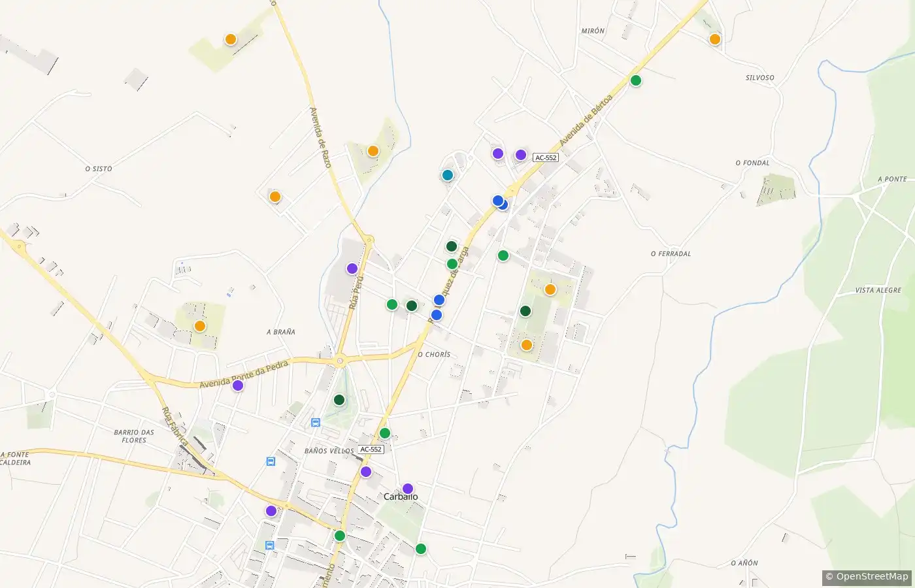Open the orange marker in the green patch beside Avenida de Razo
This screenshot has width=915, height=588.
(x=373, y=151)
